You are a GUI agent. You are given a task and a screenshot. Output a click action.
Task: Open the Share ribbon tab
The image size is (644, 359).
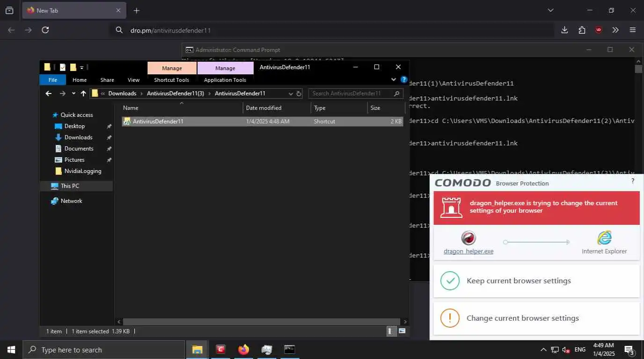107,80
